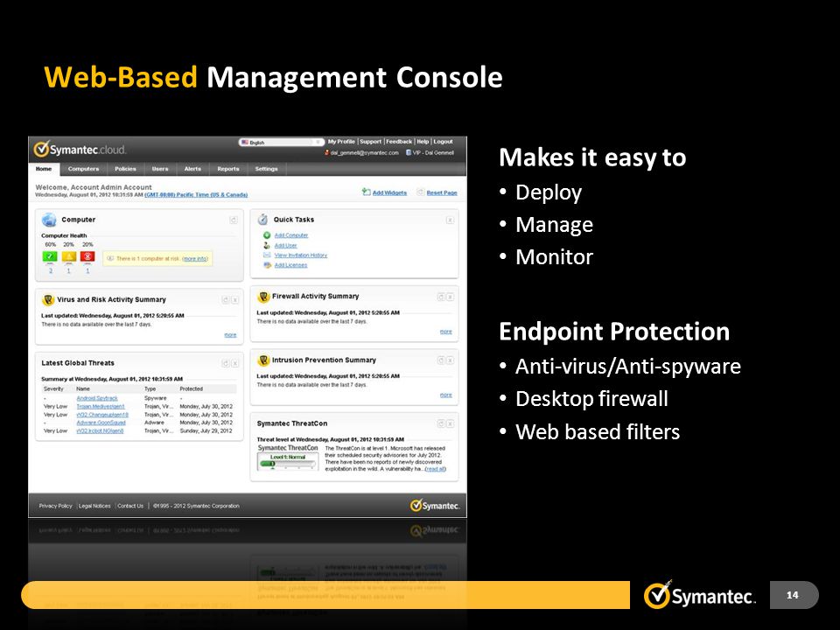Click the Computer widget globe icon
This screenshot has width=840, height=630.
pyautogui.click(x=49, y=220)
